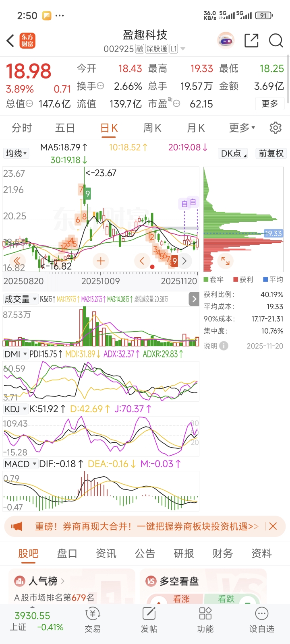Tap the 多空看盘 VS icon
Viewport: 290px width, 644px height.
(151, 581)
